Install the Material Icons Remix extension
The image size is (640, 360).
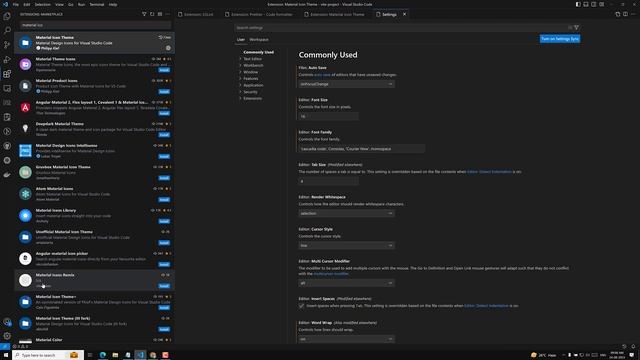(x=164, y=286)
